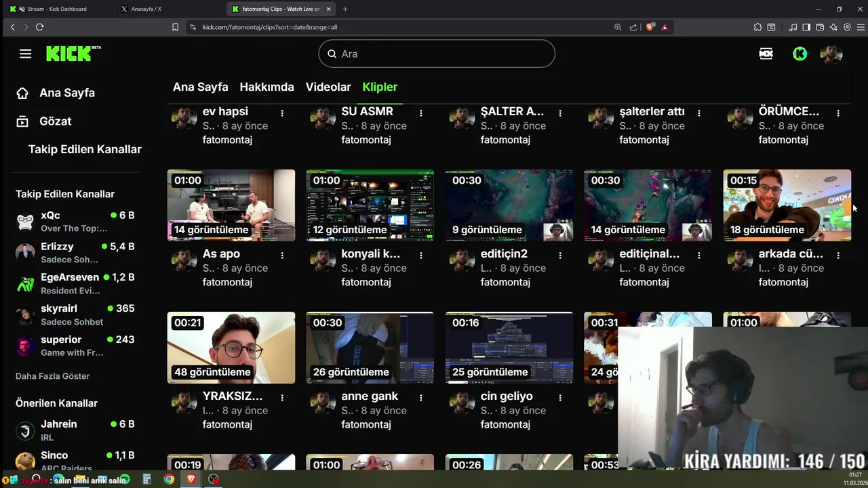Click the green K coin icon
The width and height of the screenshot is (868, 488).
(800, 54)
